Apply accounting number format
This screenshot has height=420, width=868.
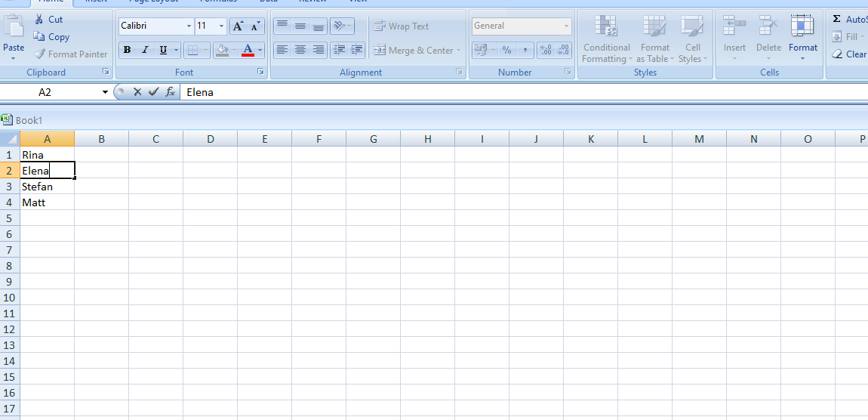pos(481,51)
